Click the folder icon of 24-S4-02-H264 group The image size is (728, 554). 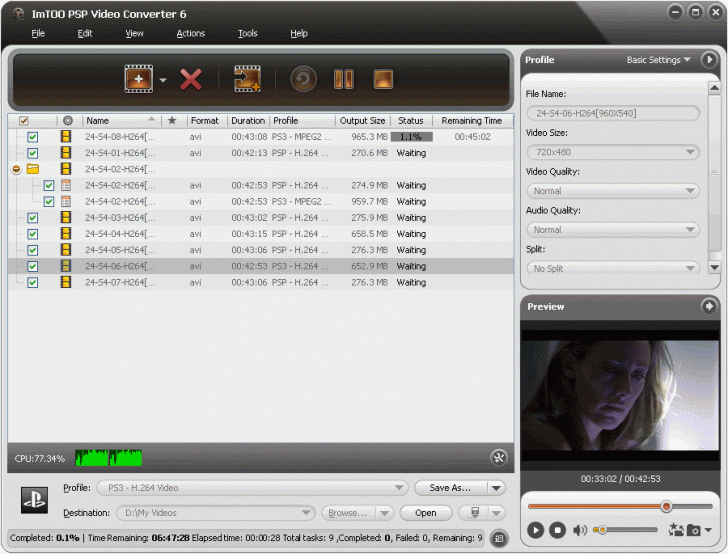[x=33, y=169]
